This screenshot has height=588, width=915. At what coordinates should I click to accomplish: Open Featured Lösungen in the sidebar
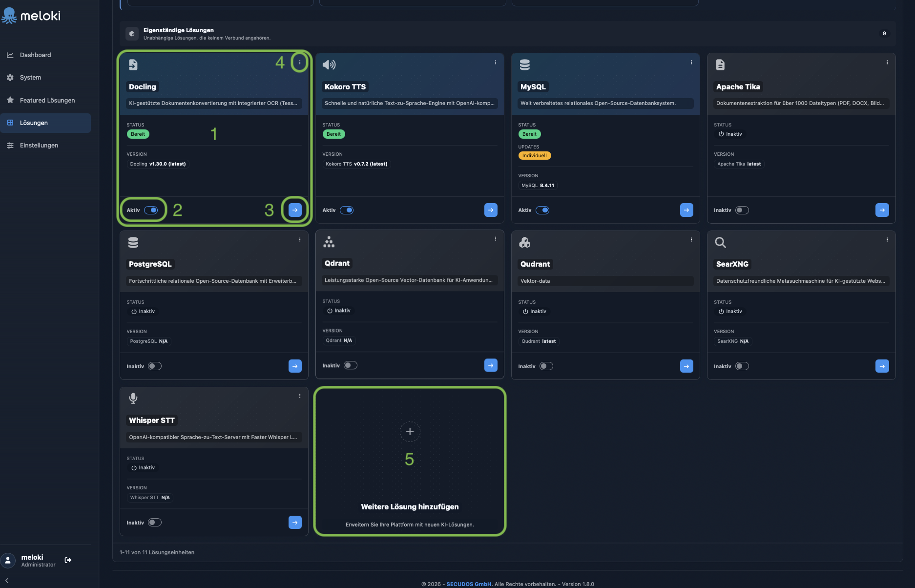pyautogui.click(x=45, y=100)
